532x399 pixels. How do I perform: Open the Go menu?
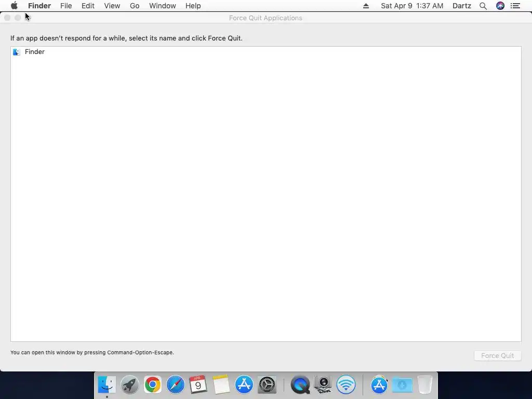pyautogui.click(x=135, y=6)
